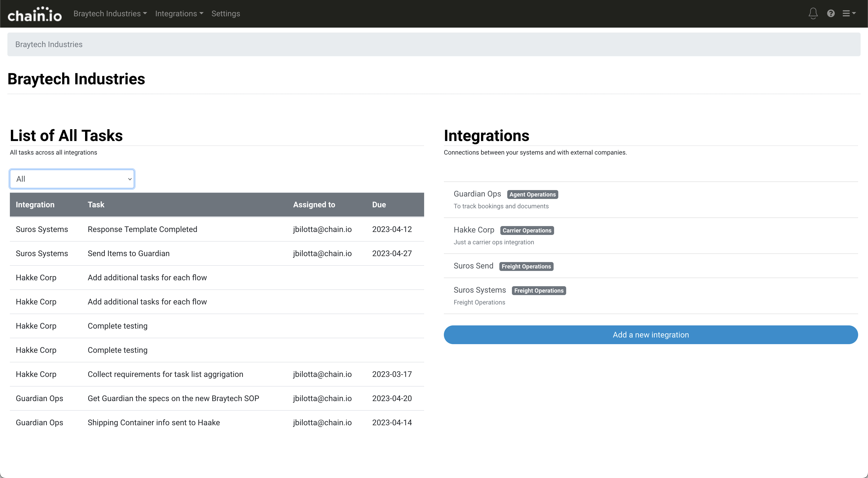
Task: Click the Agent Operations badge
Action: (532, 194)
